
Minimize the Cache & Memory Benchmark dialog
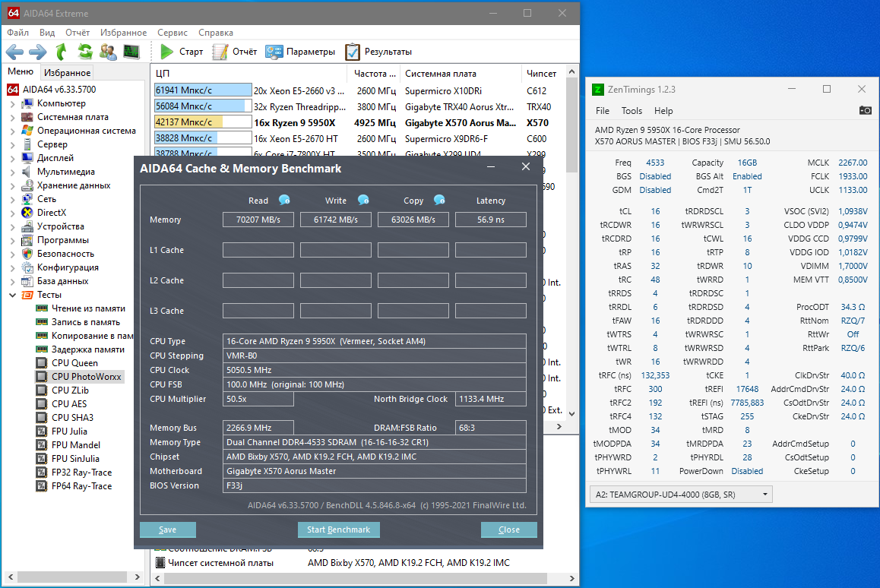coord(490,166)
